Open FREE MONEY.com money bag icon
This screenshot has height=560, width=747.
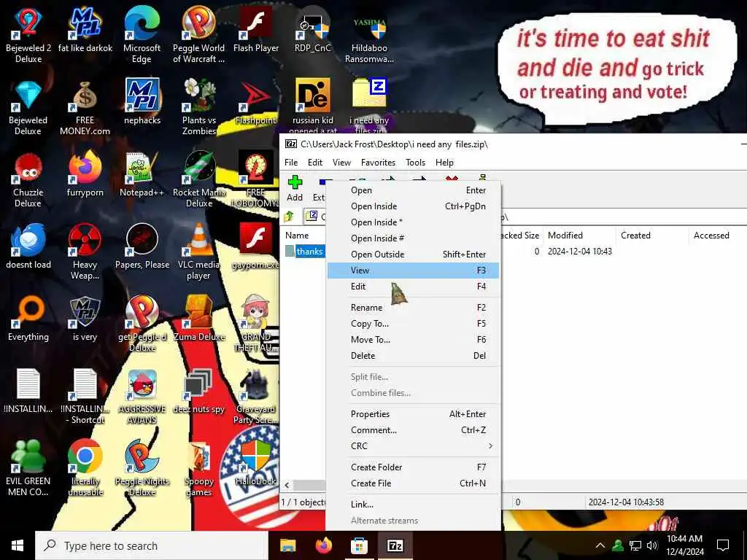[x=85, y=106]
